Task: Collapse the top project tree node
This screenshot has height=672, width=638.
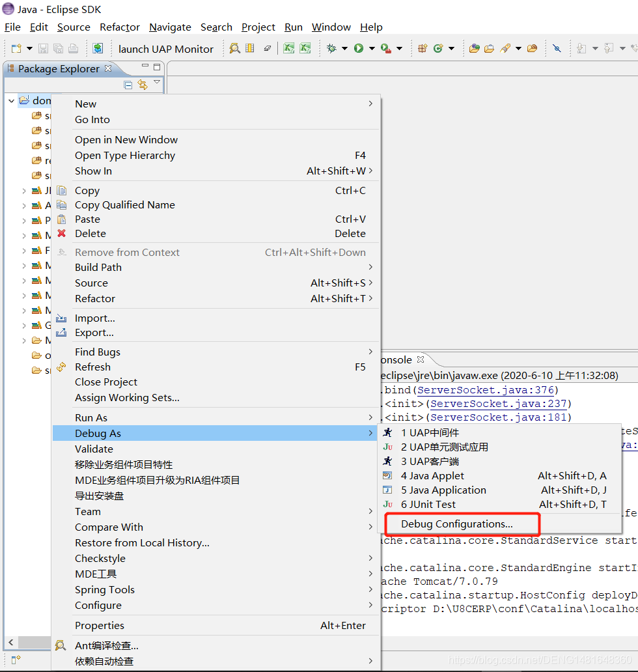Action: [x=12, y=101]
